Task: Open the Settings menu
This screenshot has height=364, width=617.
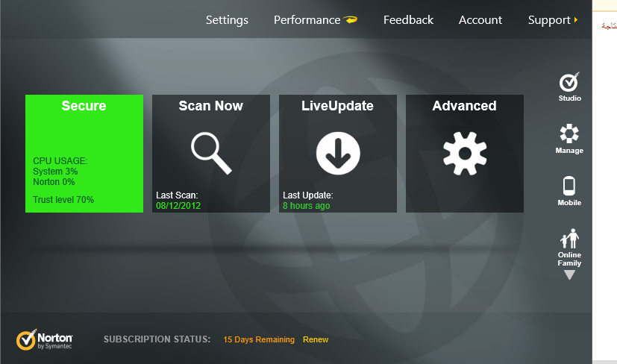Action: pyautogui.click(x=227, y=20)
